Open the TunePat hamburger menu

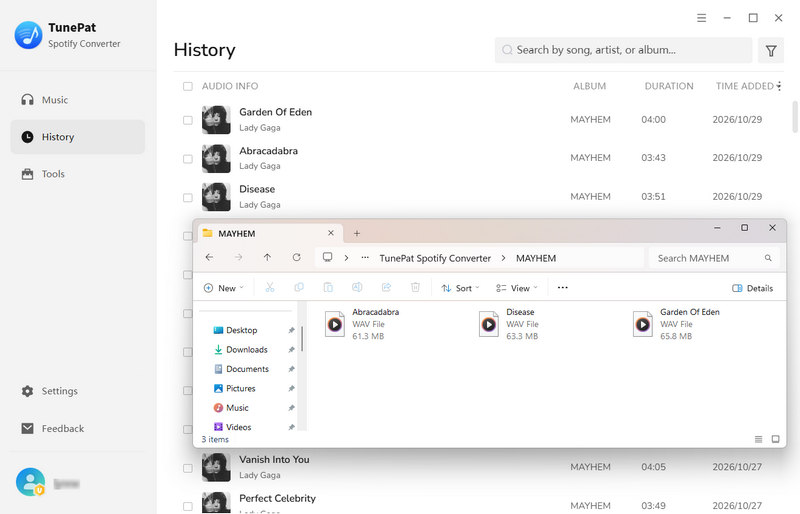coord(702,18)
